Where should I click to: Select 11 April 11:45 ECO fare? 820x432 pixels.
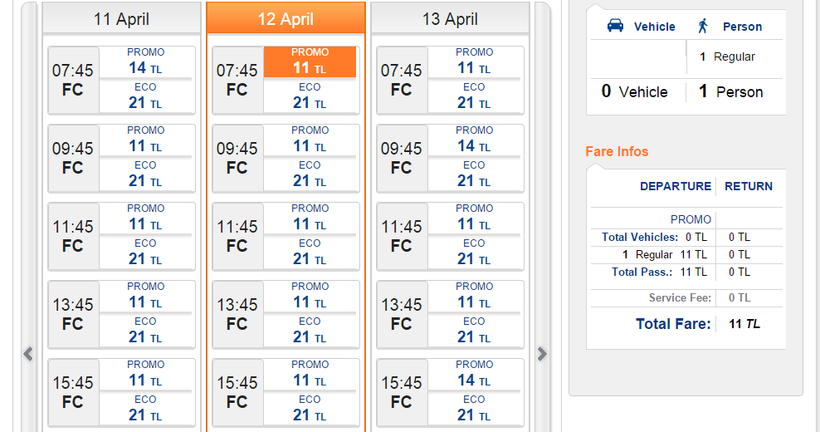coord(145,253)
